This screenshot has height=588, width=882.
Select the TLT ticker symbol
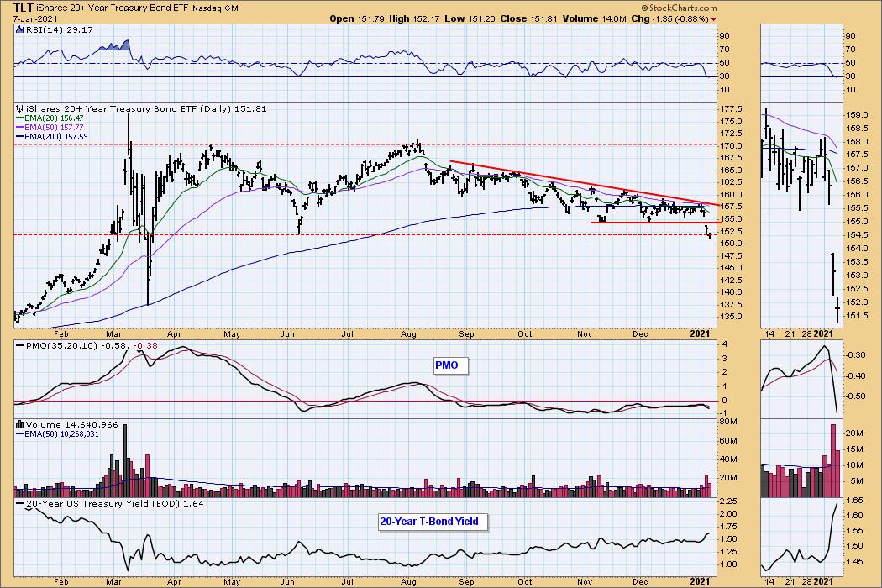coord(23,8)
